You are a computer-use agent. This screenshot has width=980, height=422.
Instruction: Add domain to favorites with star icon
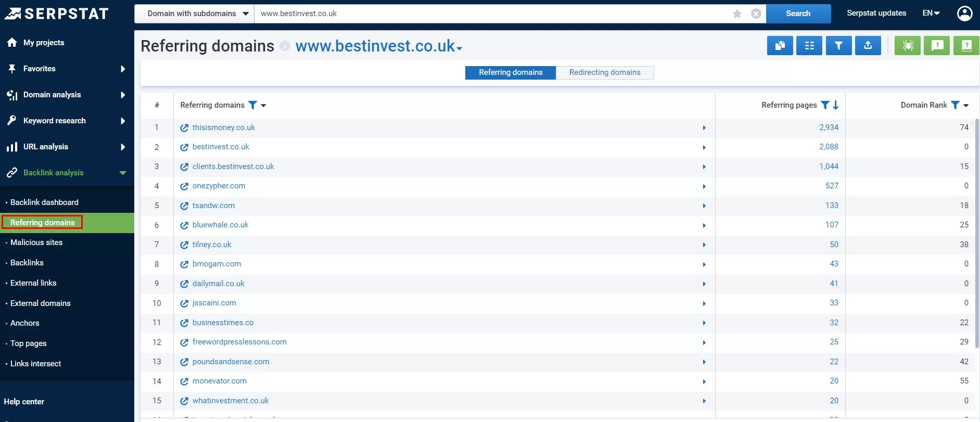point(737,14)
